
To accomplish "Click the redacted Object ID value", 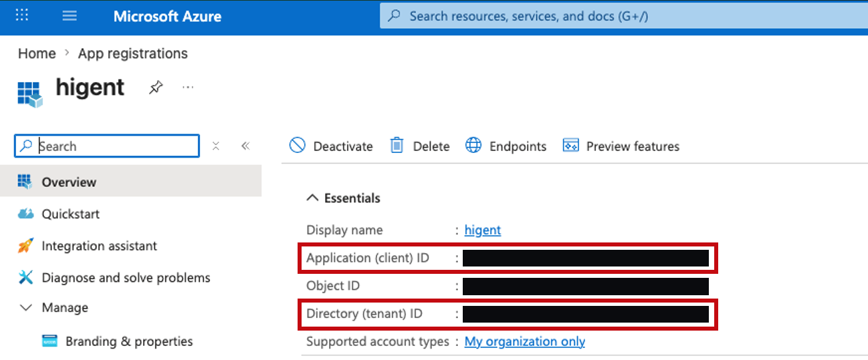I will click(x=586, y=286).
